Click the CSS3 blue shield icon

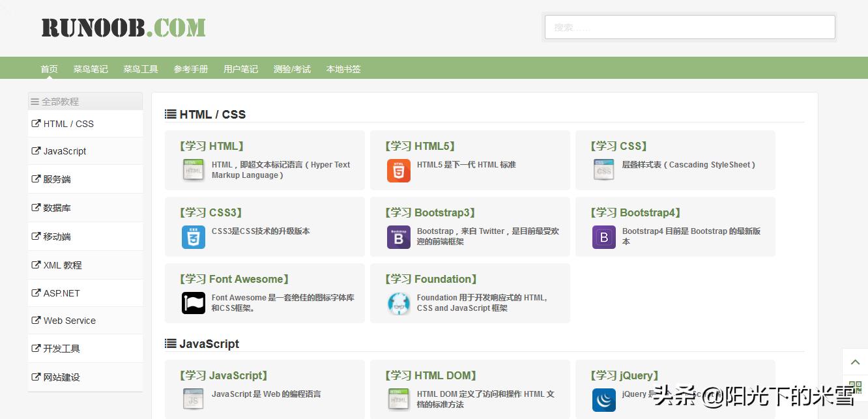coord(193,237)
